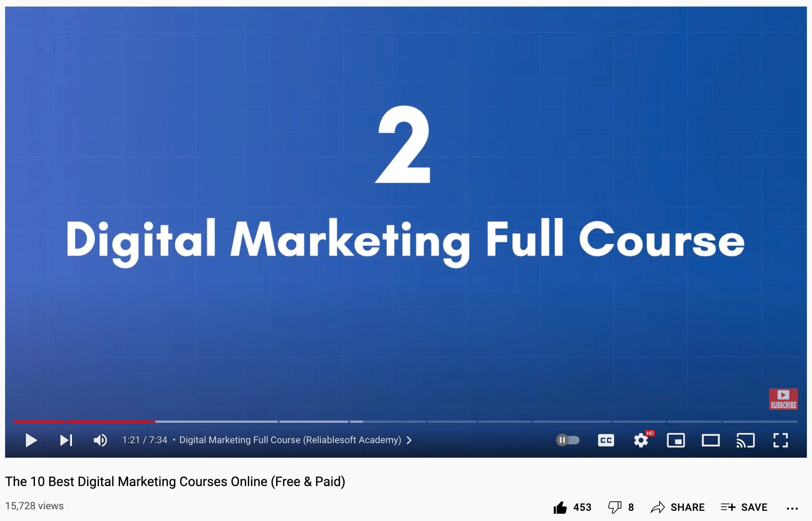Seek to the middle of the progress bar
Viewport: 812px width, 521px height.
[x=406, y=422]
